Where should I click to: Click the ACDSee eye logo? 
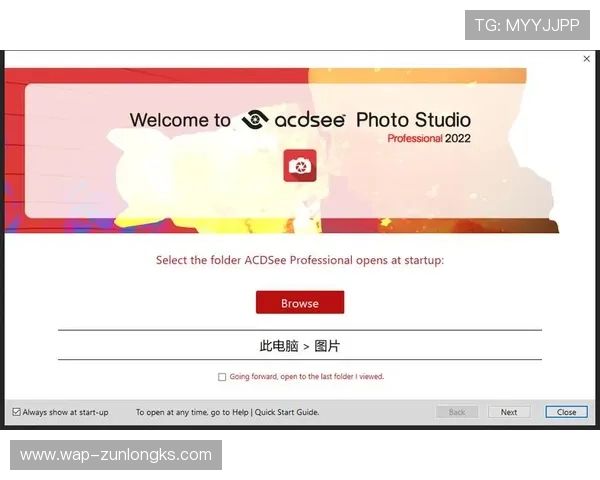coord(257,120)
